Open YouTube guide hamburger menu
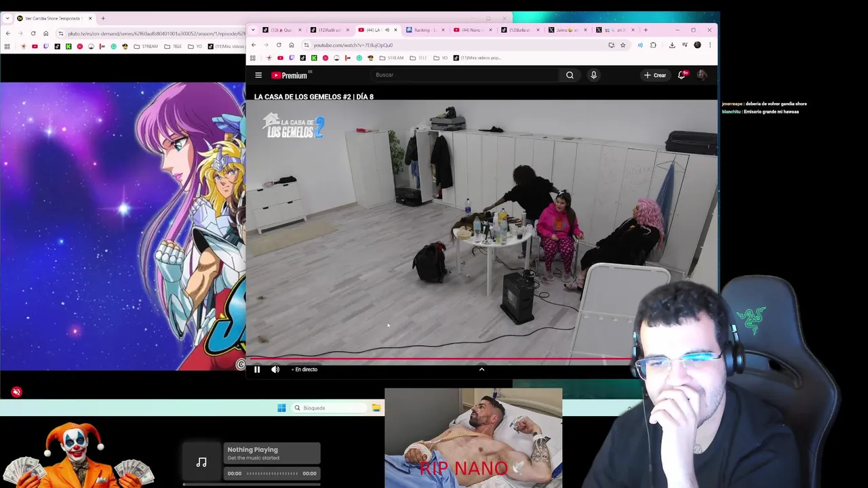 coord(258,75)
